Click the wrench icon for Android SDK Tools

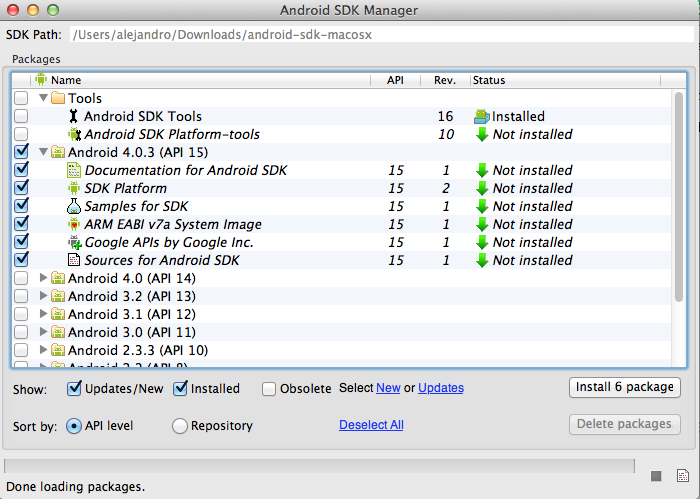click(74, 116)
